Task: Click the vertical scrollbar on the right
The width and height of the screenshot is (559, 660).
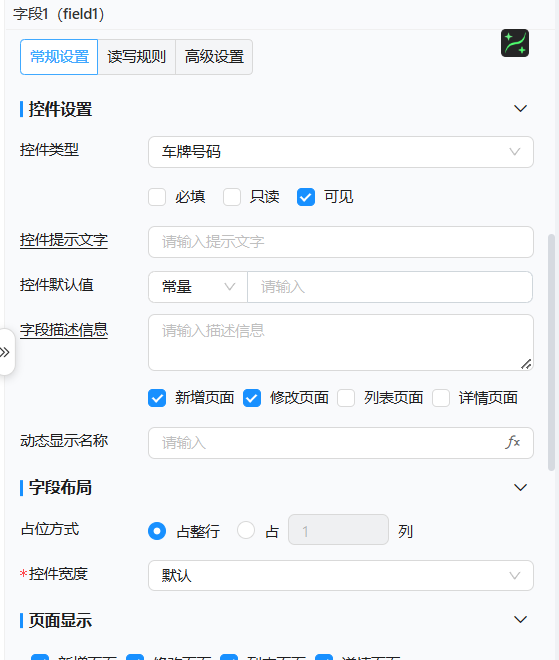Action: pos(551,353)
